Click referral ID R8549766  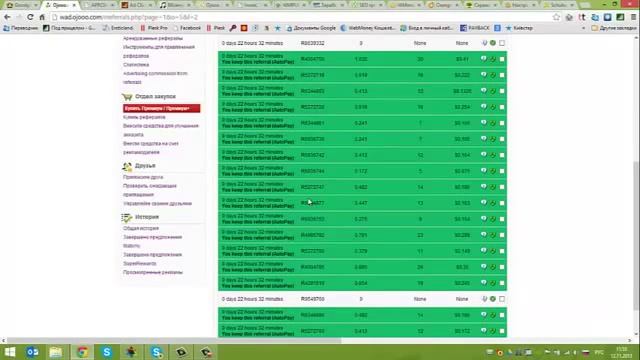tap(312, 299)
